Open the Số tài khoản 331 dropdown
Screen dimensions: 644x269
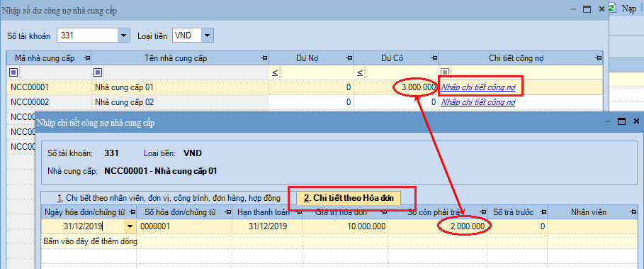pyautogui.click(x=123, y=35)
